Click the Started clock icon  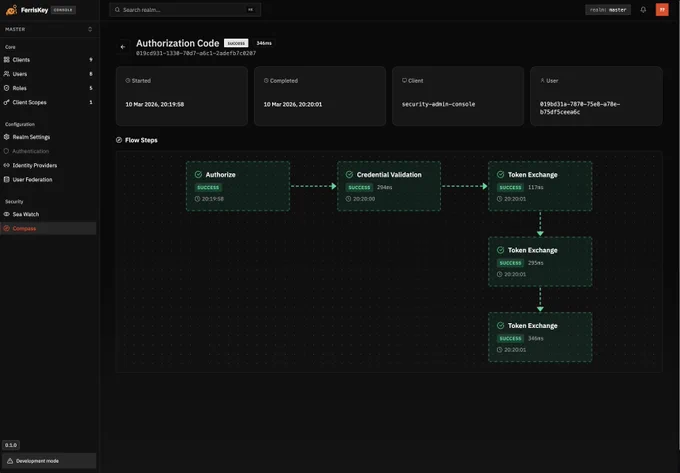(128, 81)
